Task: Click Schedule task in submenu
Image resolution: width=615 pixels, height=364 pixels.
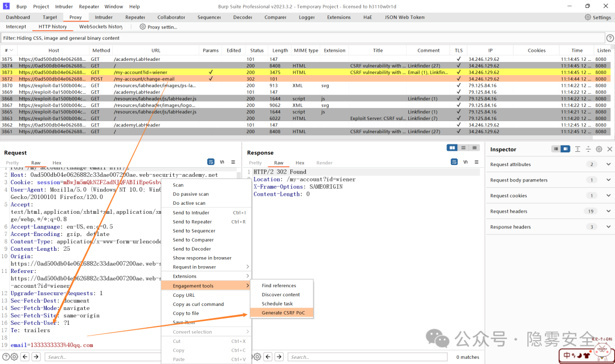Action: tap(282, 304)
